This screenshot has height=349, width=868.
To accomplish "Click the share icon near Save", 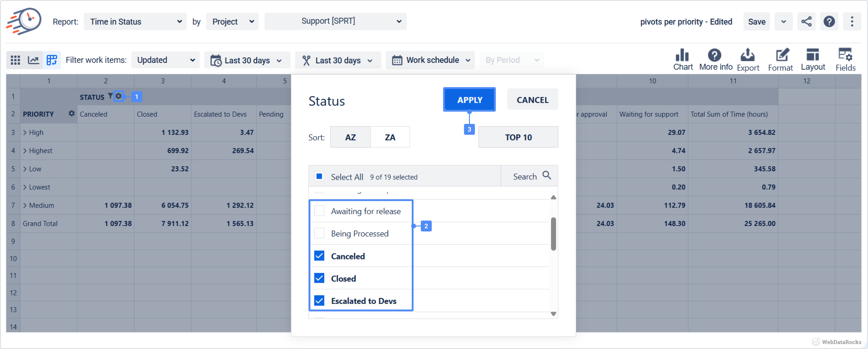I will pyautogui.click(x=806, y=22).
